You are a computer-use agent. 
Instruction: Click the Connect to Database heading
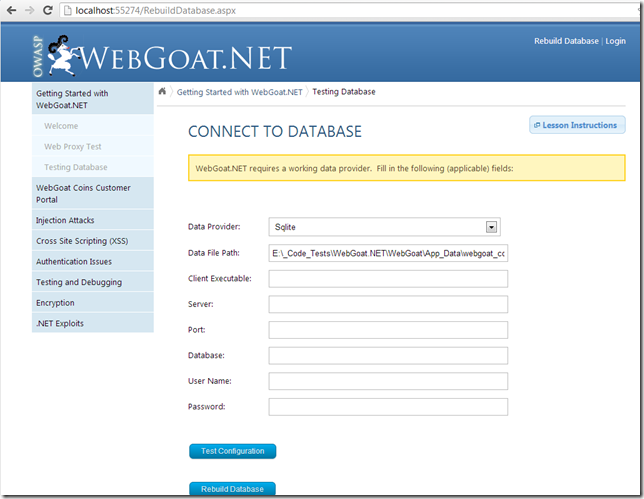(x=275, y=131)
